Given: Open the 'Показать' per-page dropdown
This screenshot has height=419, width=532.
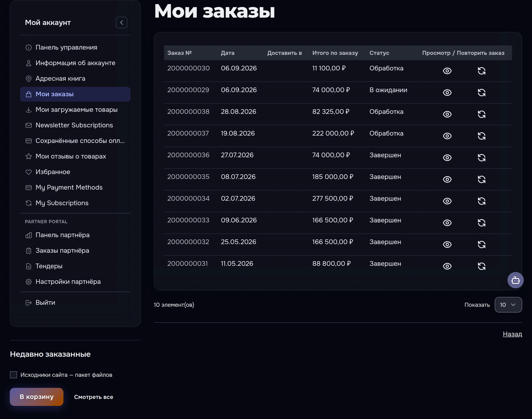Looking at the screenshot, I should click(x=508, y=305).
